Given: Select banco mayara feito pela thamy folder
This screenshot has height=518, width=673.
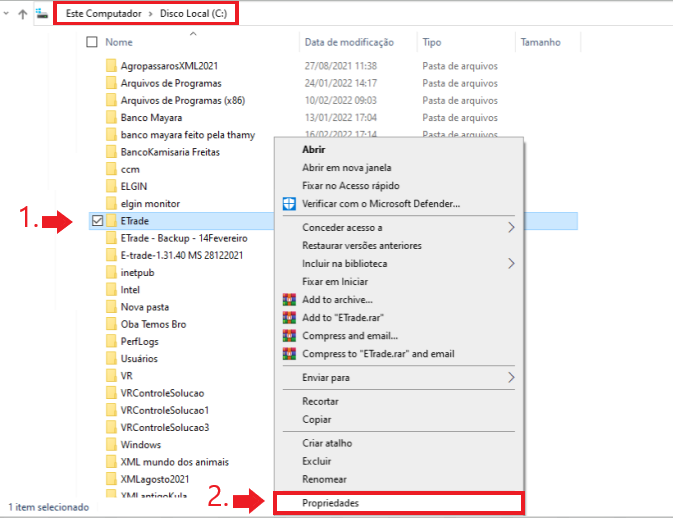Looking at the screenshot, I should coord(188,134).
